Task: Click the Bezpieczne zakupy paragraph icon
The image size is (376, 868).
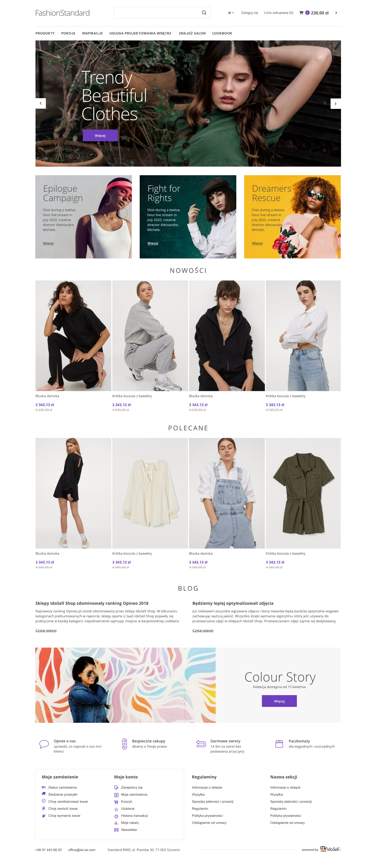Action: 124,744
